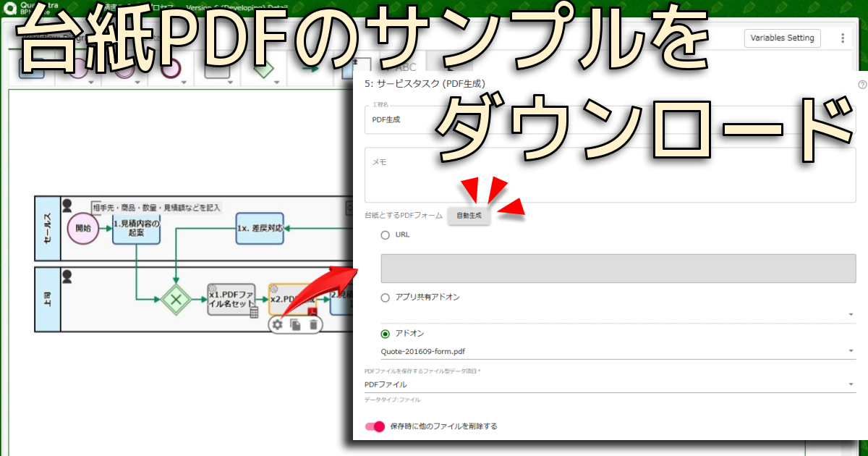The width and height of the screenshot is (868, 456).
Task: Open the three-dot more options menu
Action: coord(843,38)
